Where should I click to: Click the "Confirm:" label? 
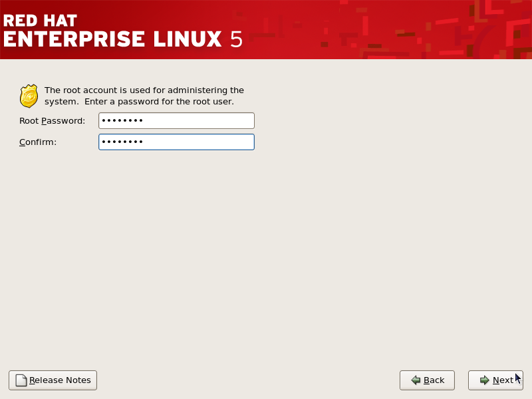(x=38, y=142)
